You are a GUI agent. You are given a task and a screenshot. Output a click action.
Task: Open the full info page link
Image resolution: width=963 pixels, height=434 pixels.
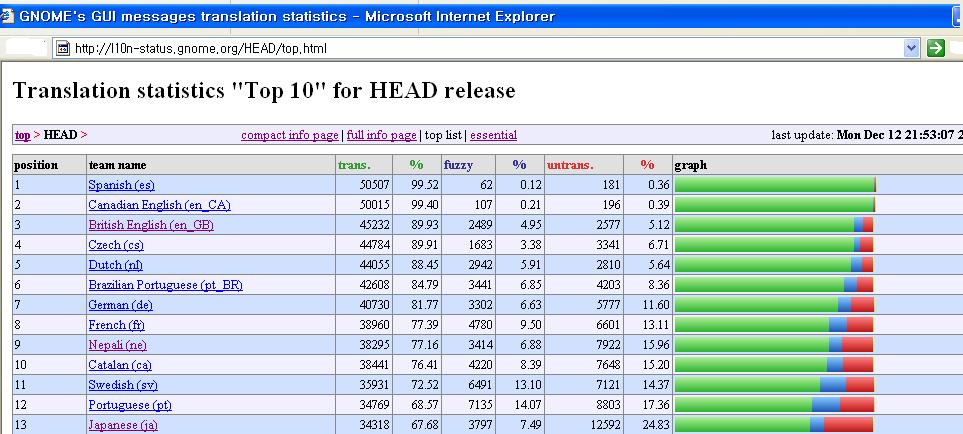click(381, 135)
